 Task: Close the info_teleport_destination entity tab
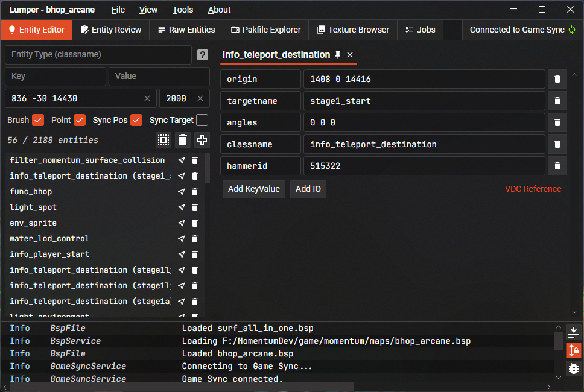pyautogui.click(x=350, y=55)
